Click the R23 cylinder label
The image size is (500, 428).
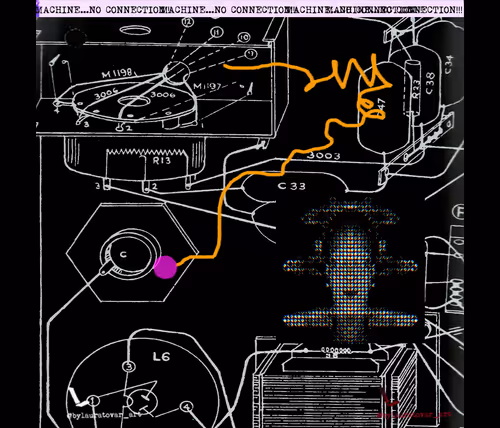point(416,89)
